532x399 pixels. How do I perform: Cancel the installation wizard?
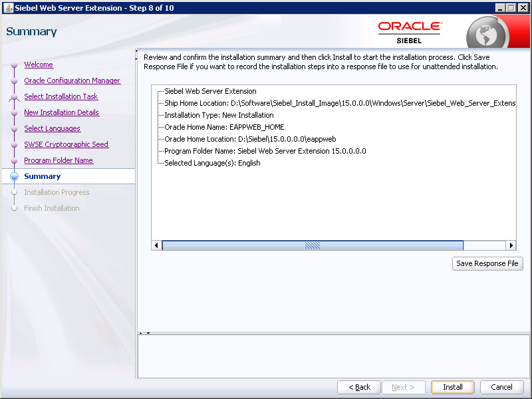[501, 387]
